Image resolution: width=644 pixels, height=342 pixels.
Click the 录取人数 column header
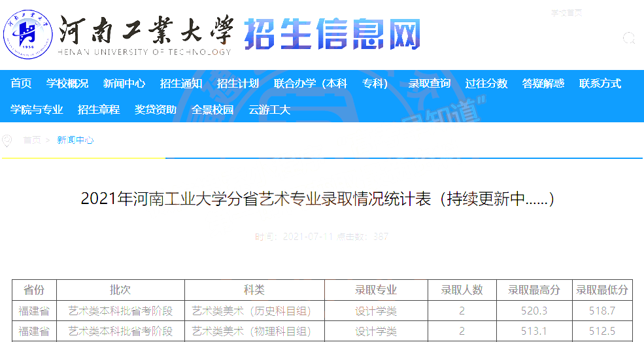(x=462, y=290)
